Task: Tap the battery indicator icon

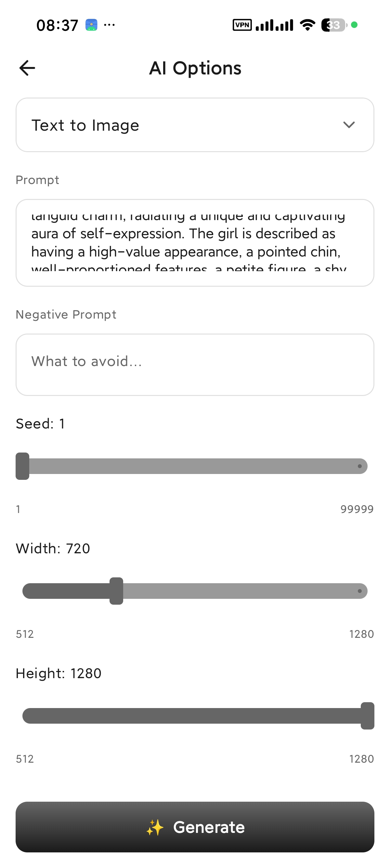Action: pyautogui.click(x=334, y=25)
